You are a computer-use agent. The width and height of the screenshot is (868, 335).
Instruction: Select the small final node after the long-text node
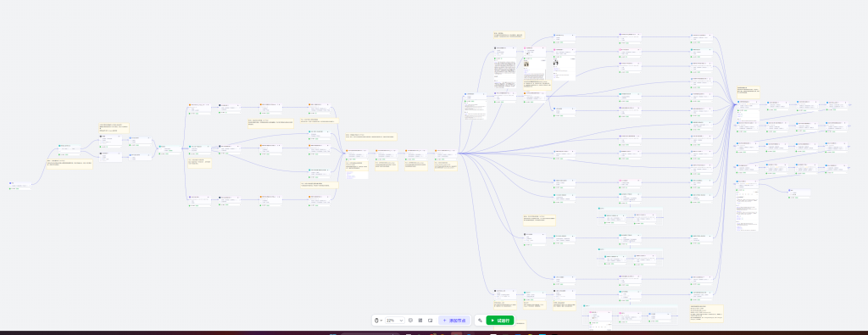[x=799, y=193]
